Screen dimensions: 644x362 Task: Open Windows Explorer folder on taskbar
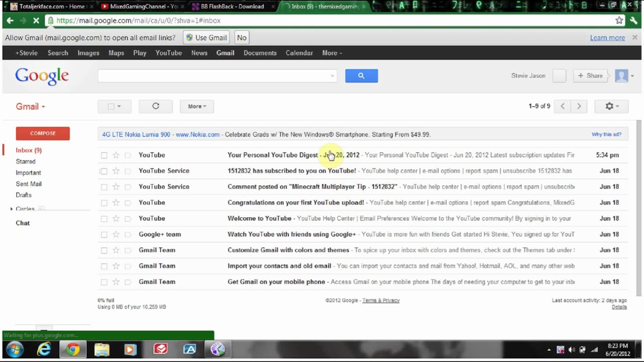point(102,349)
